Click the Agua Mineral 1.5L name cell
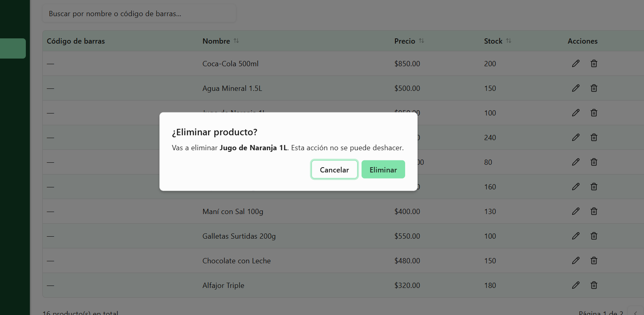Screen dimensions: 644x315 point(232,88)
